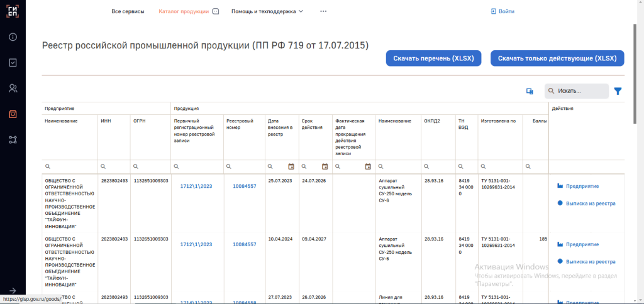Open Все сервисы menu

[x=128, y=11]
